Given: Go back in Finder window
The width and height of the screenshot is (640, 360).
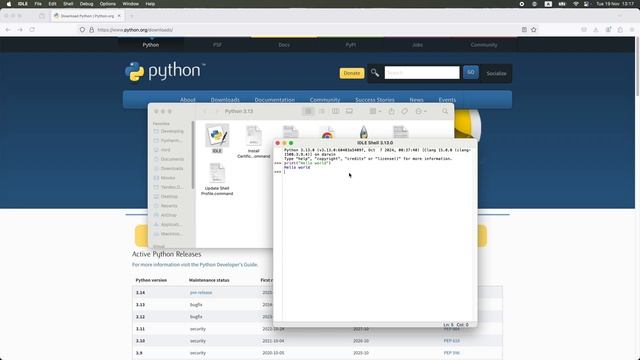Looking at the screenshot, I should [205, 111].
